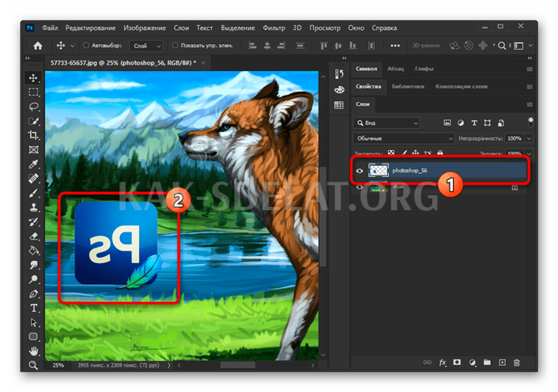The width and height of the screenshot is (558, 392).
Task: Create a new layer
Action: (x=502, y=363)
